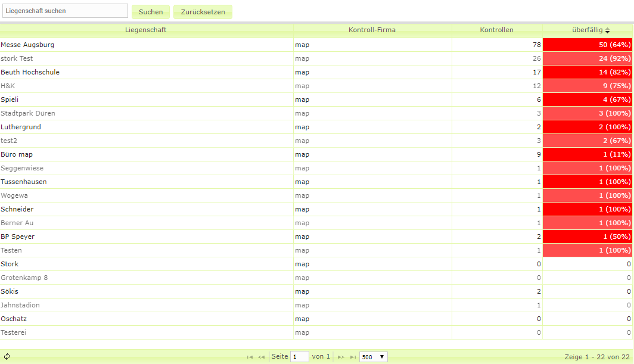Jump to the last page of results
Viewport: 634px width, 364px height.
(x=353, y=357)
